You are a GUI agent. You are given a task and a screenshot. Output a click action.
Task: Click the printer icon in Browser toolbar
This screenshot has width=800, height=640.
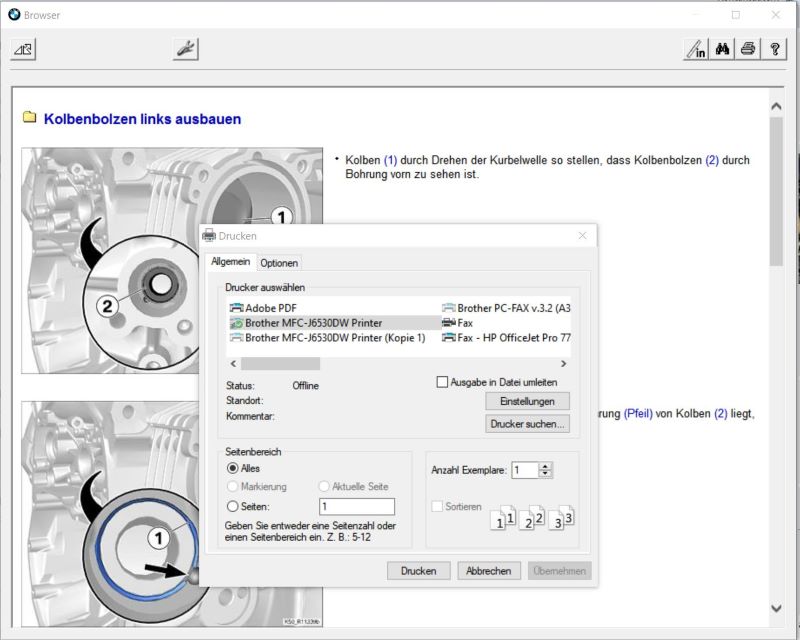click(x=748, y=50)
